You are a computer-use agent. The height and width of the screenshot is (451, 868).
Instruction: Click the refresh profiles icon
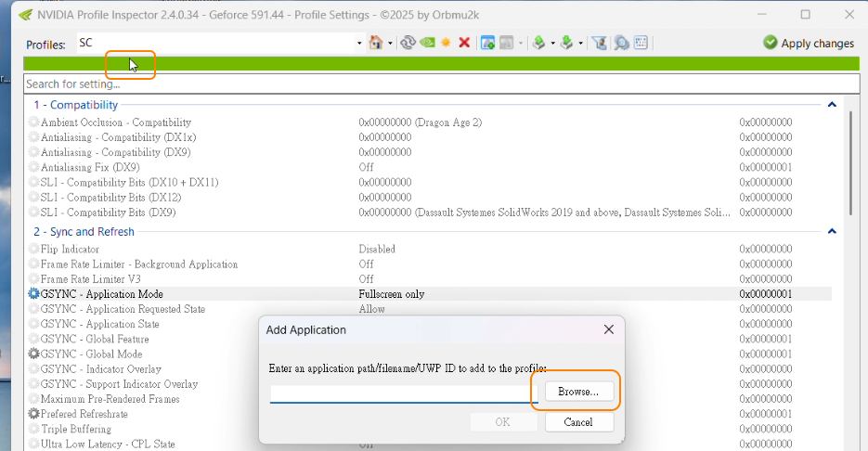(x=408, y=43)
